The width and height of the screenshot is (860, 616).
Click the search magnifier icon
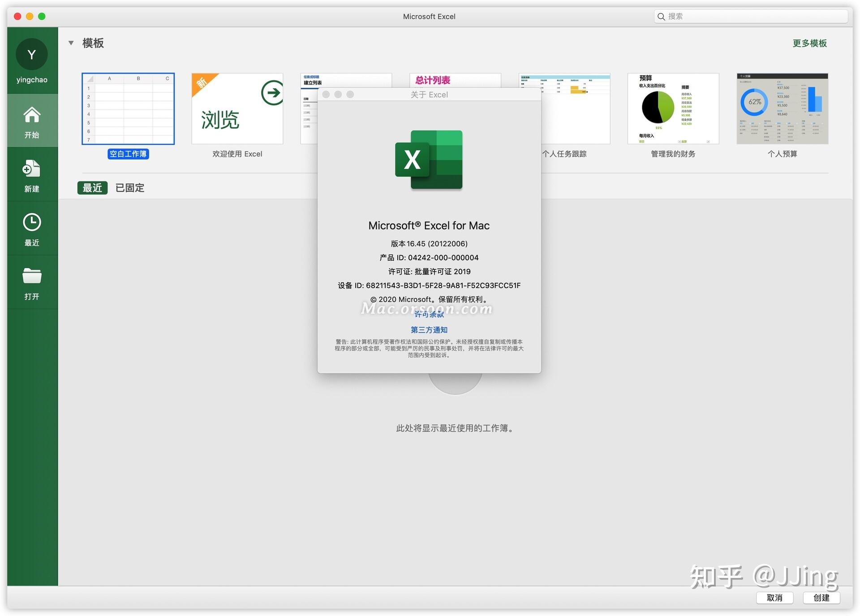point(661,17)
